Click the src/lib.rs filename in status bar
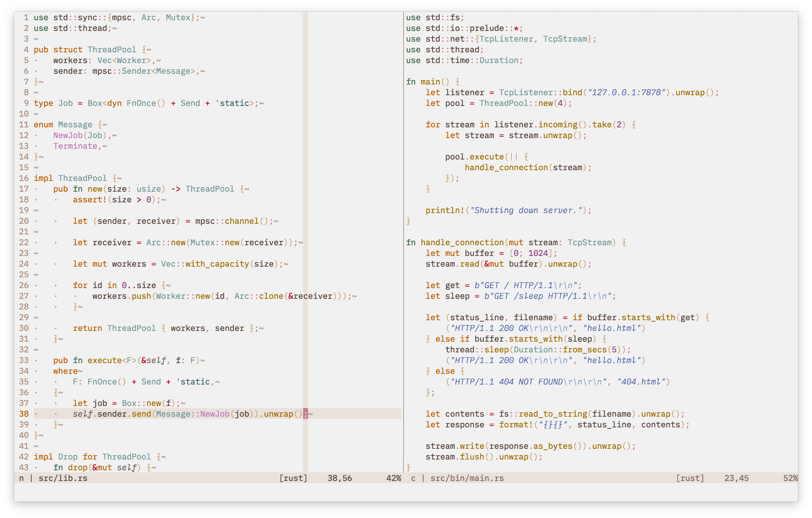 pos(63,478)
